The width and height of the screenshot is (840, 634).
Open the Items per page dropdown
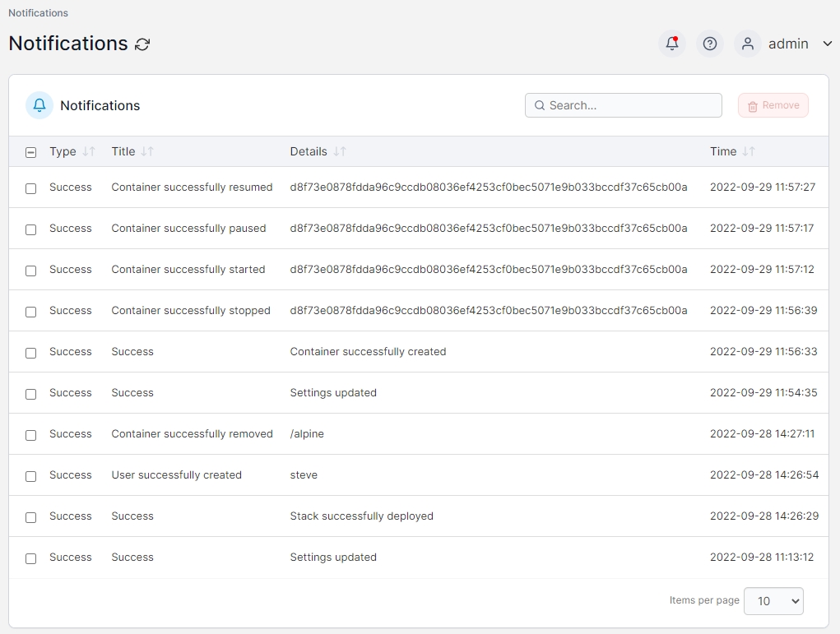773,601
